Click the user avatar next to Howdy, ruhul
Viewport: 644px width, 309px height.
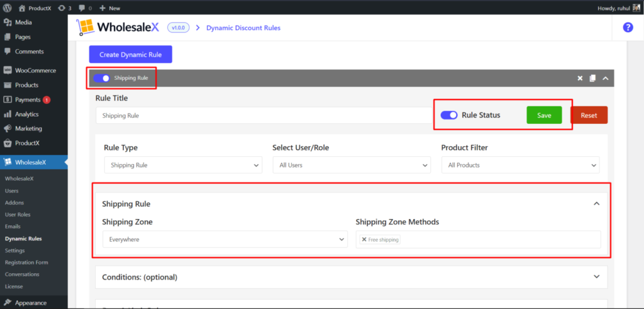pyautogui.click(x=636, y=8)
